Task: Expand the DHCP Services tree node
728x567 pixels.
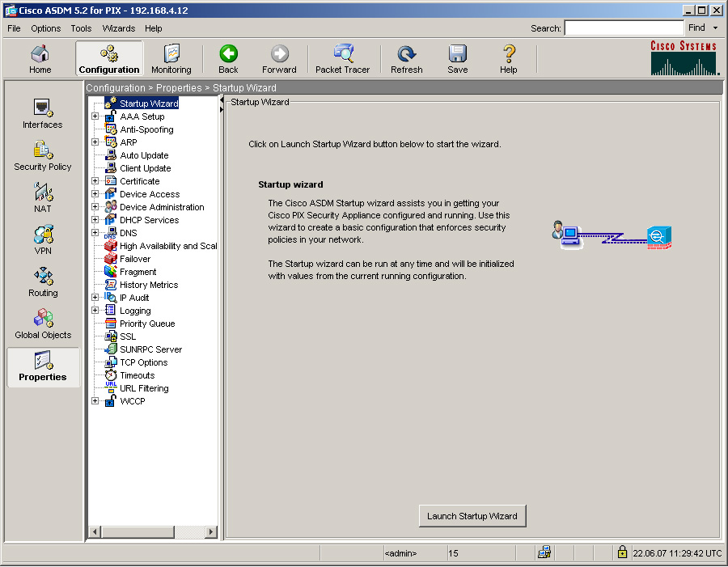Action: [x=95, y=220]
